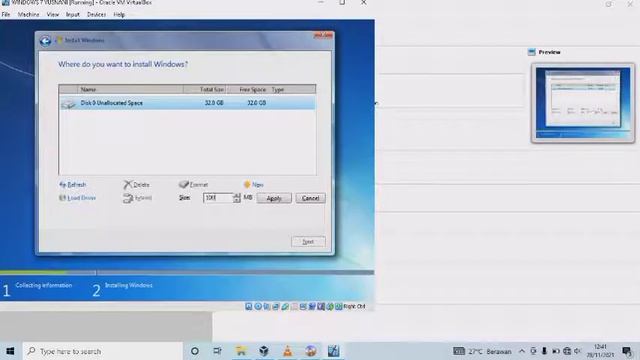Increase partition size with spinner up arrow
Screen dimensions: 640x360
tap(237, 196)
